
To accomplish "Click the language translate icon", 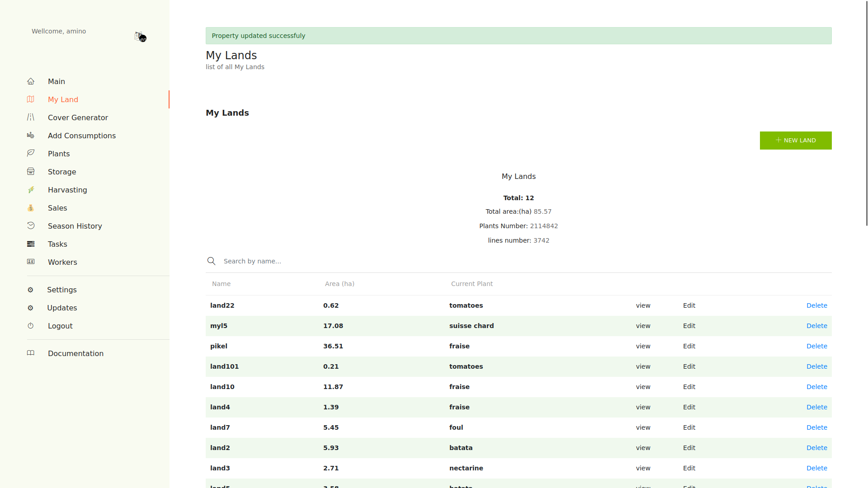I will pyautogui.click(x=140, y=37).
